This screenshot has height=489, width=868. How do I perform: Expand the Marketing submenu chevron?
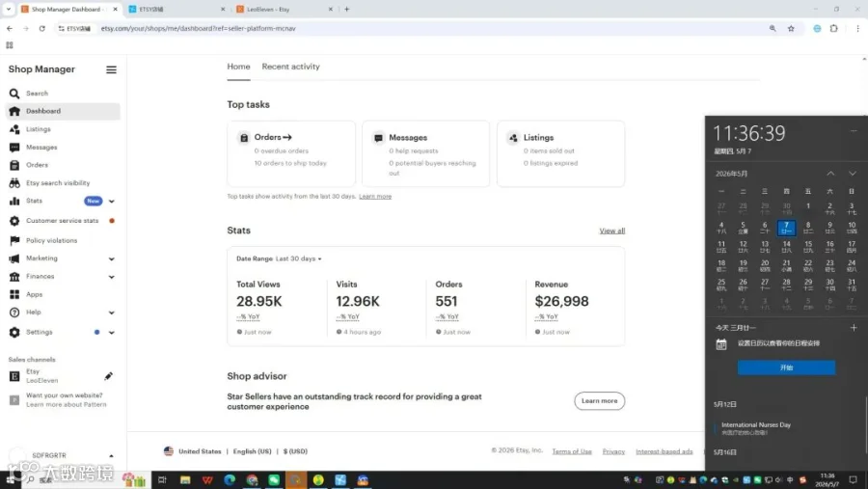(111, 259)
